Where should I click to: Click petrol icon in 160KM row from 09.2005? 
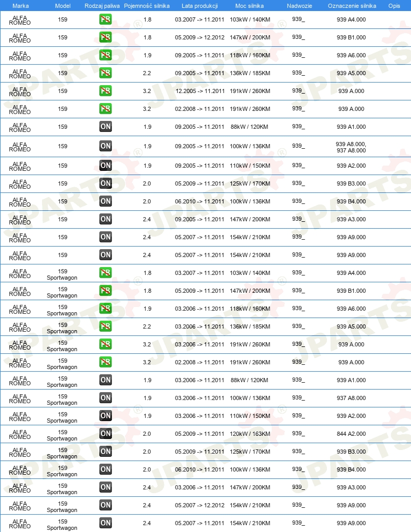coord(106,55)
